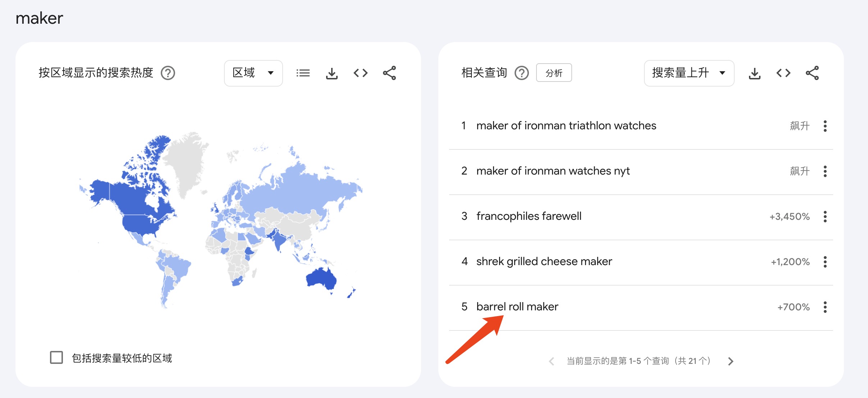The height and width of the screenshot is (398, 868).
Task: Open query maker of ironman triathlon watches
Action: point(566,126)
